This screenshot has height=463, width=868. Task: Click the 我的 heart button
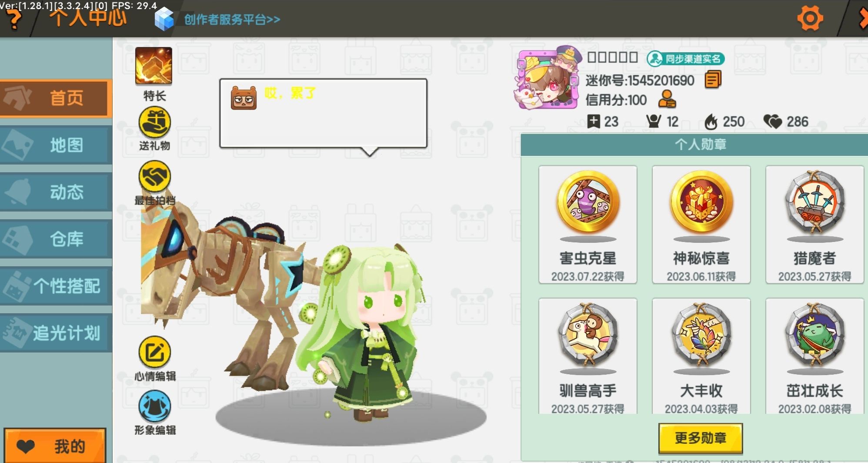(55, 446)
